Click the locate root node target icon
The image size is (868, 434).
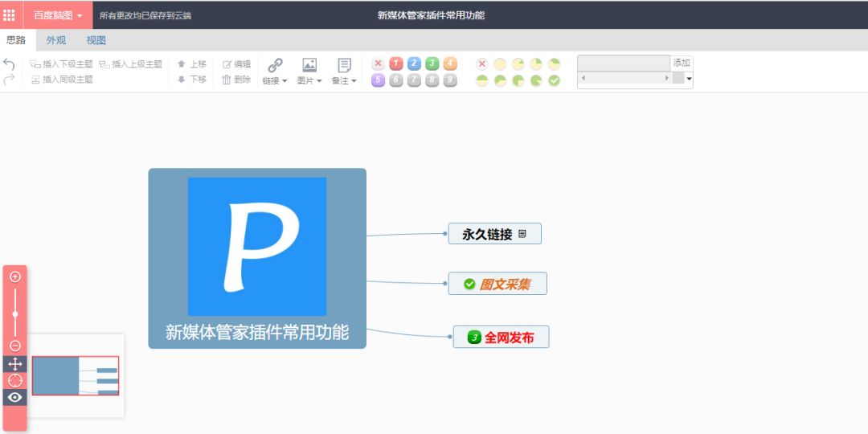(15, 381)
